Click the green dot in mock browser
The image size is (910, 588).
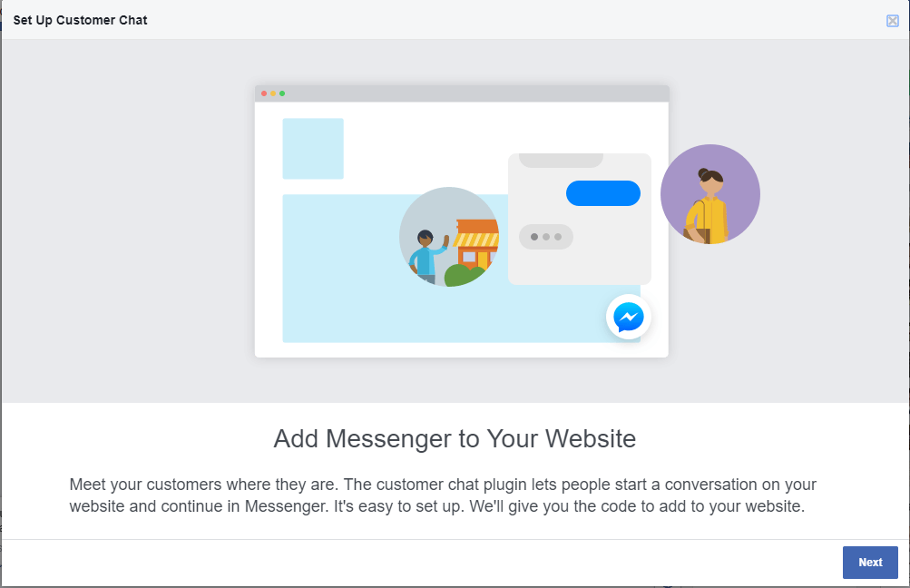coord(282,93)
